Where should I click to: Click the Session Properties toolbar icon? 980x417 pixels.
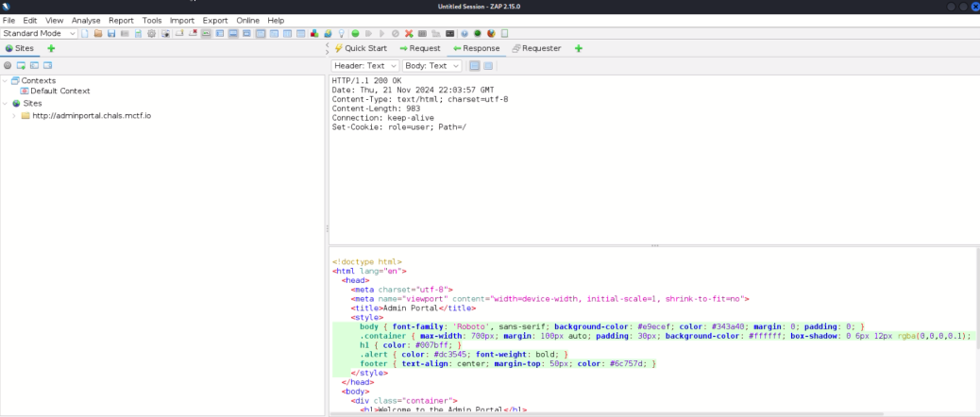point(138,34)
